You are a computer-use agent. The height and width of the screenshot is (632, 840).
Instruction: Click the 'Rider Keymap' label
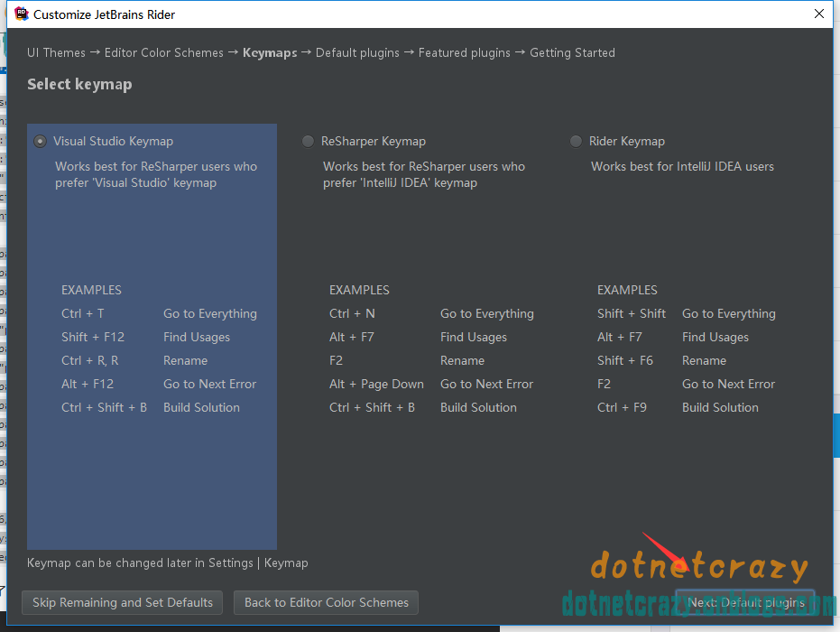click(627, 142)
